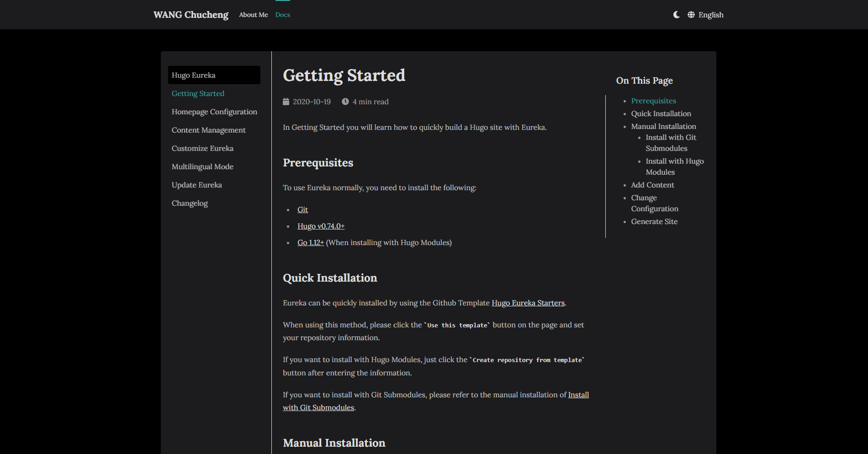The height and width of the screenshot is (454, 868).
Task: Click the calendar date icon
Action: 286,101
